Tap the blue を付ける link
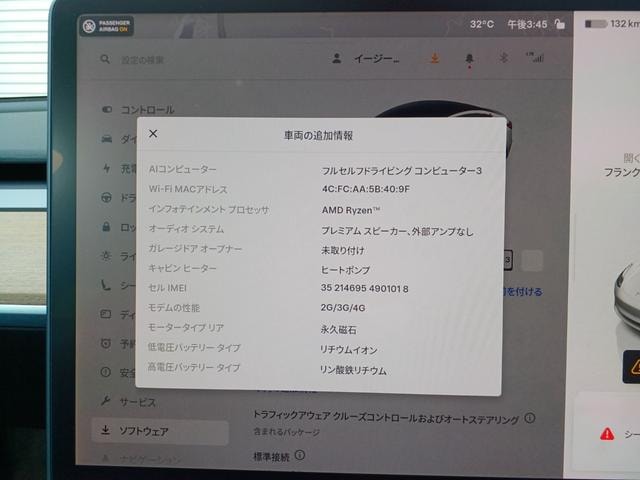Screen dimensions: 640x480 pos(522,291)
